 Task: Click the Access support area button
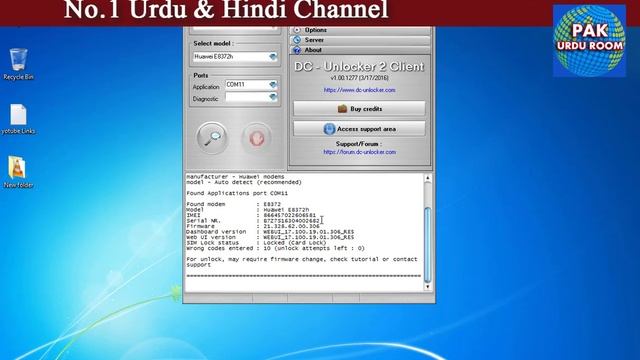tap(359, 129)
